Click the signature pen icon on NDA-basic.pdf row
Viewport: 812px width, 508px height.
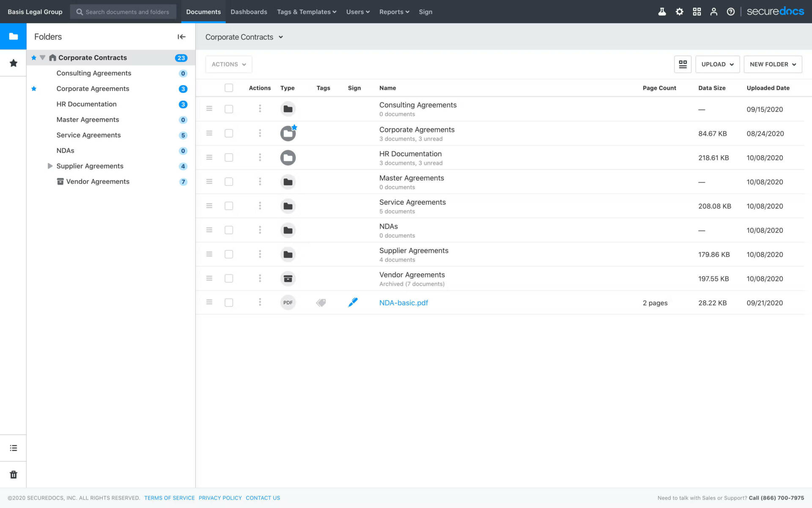352,302
